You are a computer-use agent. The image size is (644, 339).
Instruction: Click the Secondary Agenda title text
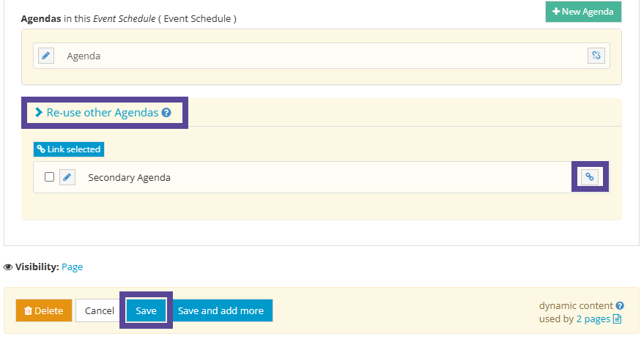[x=129, y=177]
